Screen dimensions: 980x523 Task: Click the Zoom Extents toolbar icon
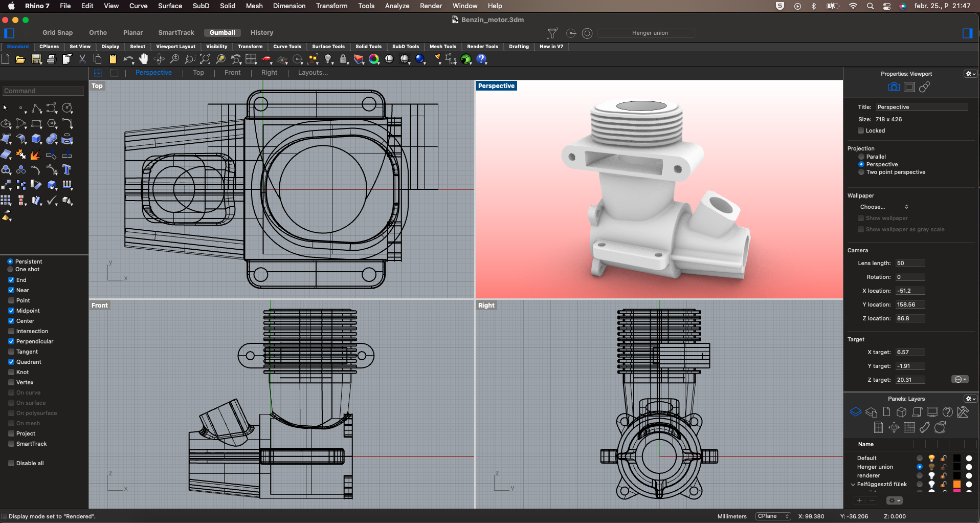click(205, 59)
